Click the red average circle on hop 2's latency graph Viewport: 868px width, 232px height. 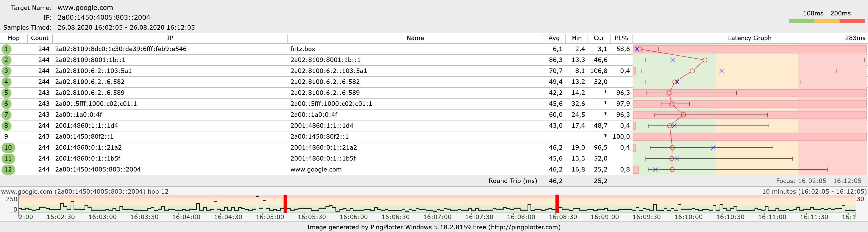[705, 60]
